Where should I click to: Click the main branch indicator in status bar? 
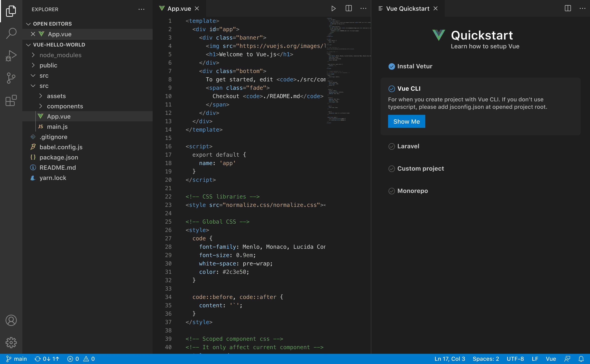16,359
